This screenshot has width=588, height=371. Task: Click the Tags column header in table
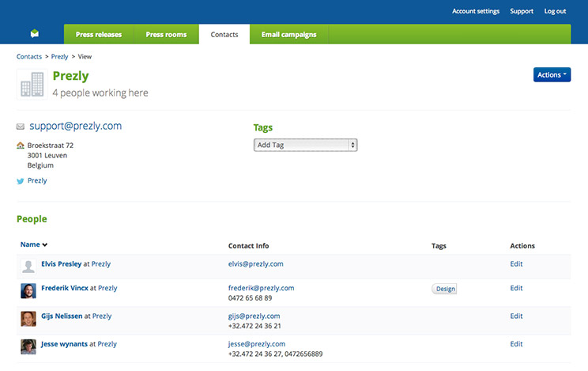coord(439,246)
